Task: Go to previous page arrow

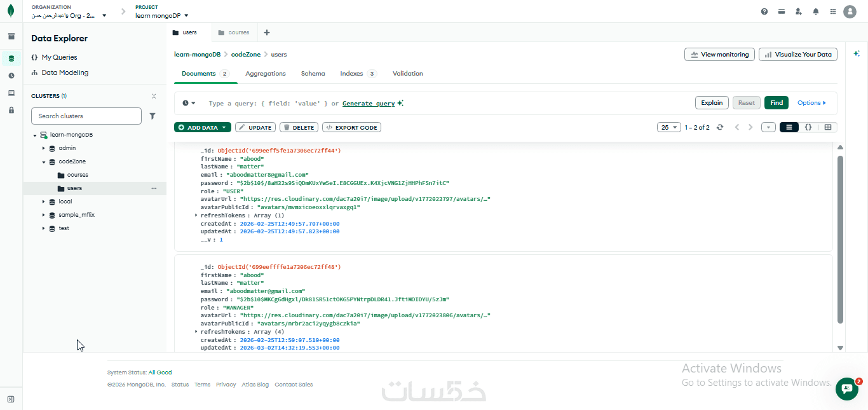Action: (x=737, y=127)
